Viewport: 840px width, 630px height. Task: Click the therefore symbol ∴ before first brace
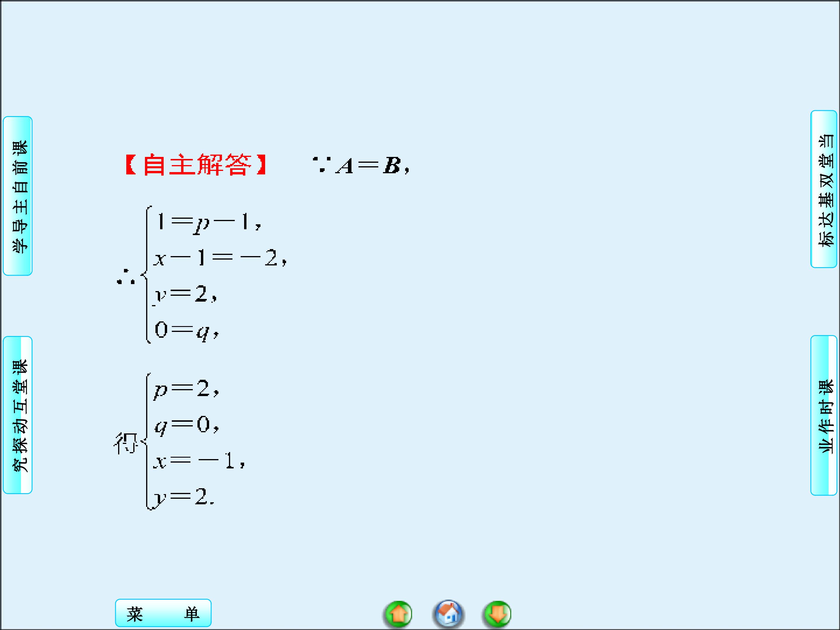pyautogui.click(x=126, y=277)
